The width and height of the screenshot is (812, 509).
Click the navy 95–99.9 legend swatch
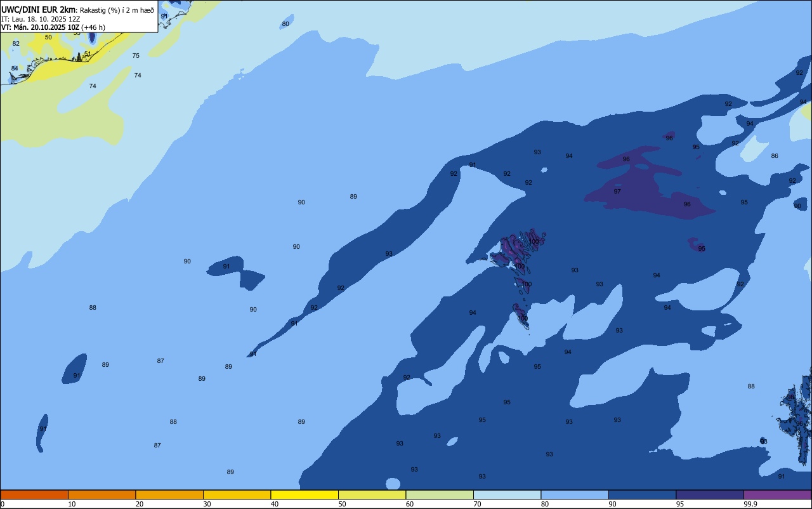pos(710,494)
